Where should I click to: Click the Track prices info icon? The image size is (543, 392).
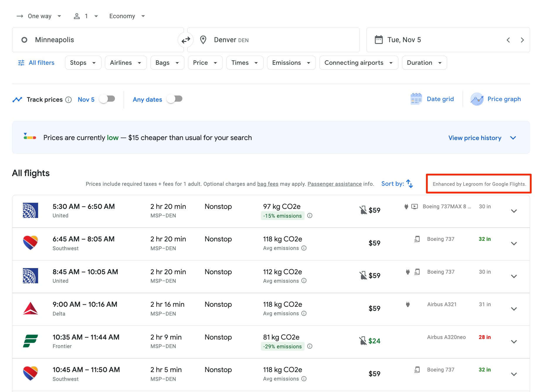tap(68, 100)
